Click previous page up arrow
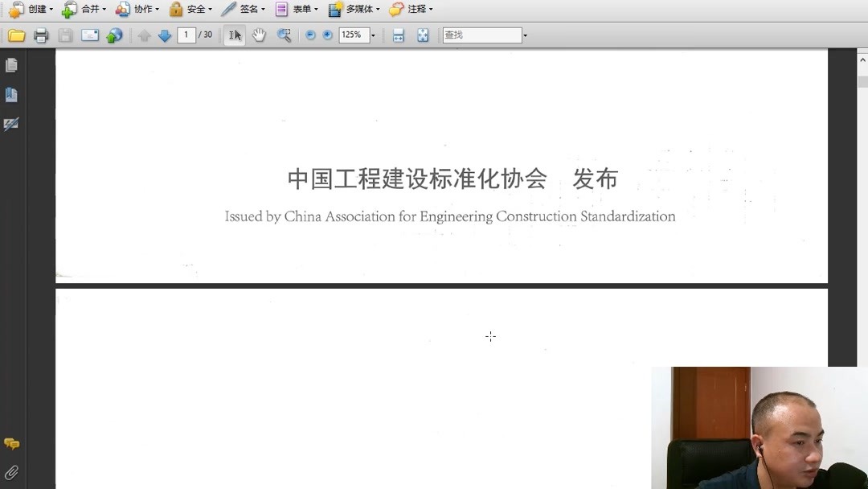 (x=145, y=35)
